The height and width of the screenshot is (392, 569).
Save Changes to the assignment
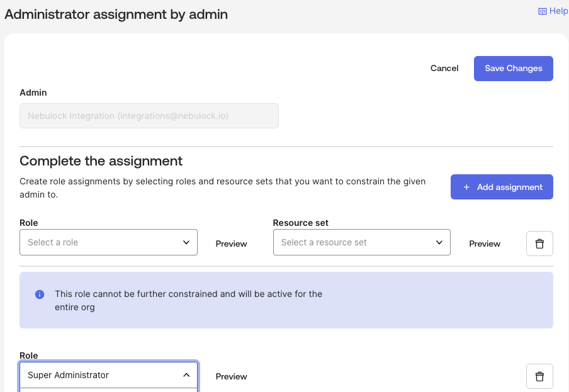[x=513, y=69]
